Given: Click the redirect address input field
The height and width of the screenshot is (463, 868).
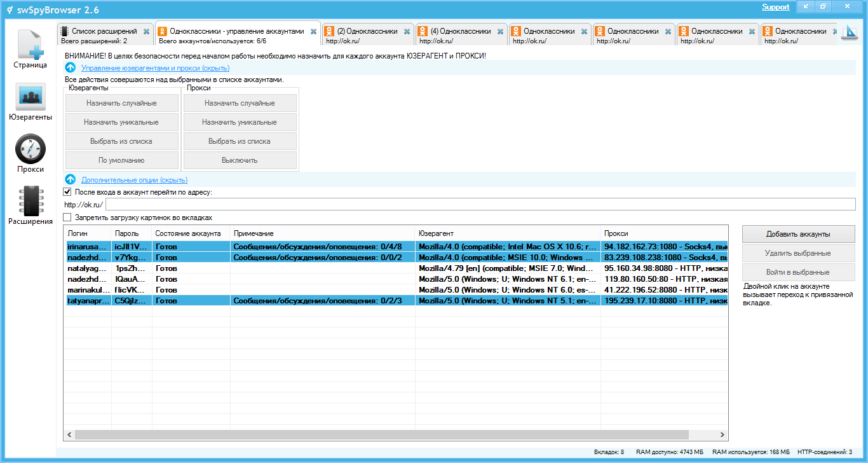Looking at the screenshot, I should point(480,204).
